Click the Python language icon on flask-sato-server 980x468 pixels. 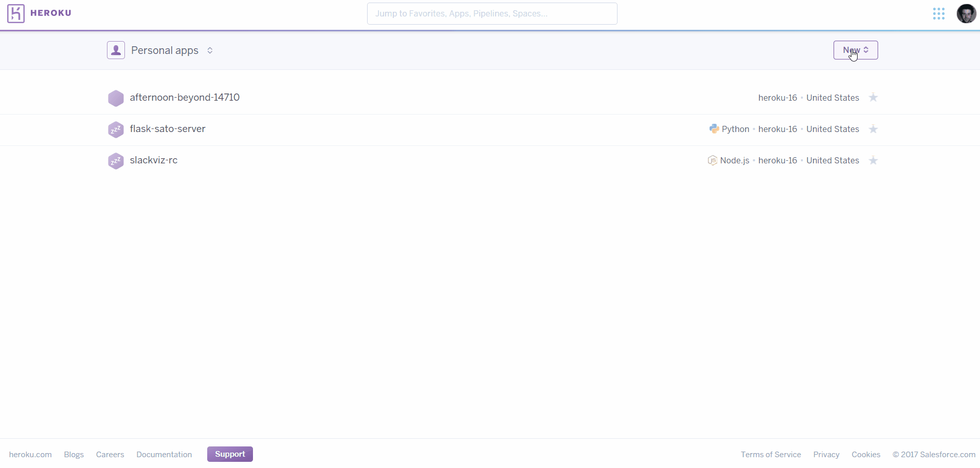pyautogui.click(x=714, y=129)
